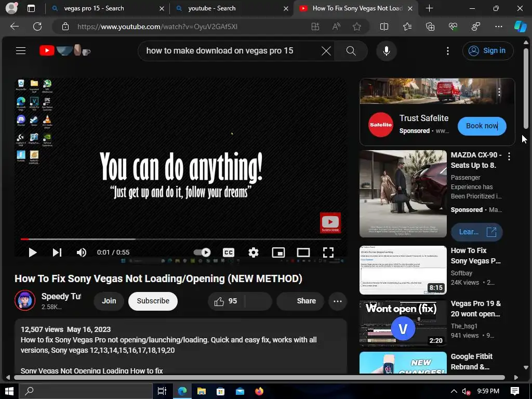Open a new browser tab
The height and width of the screenshot is (399, 532).
coord(429,8)
